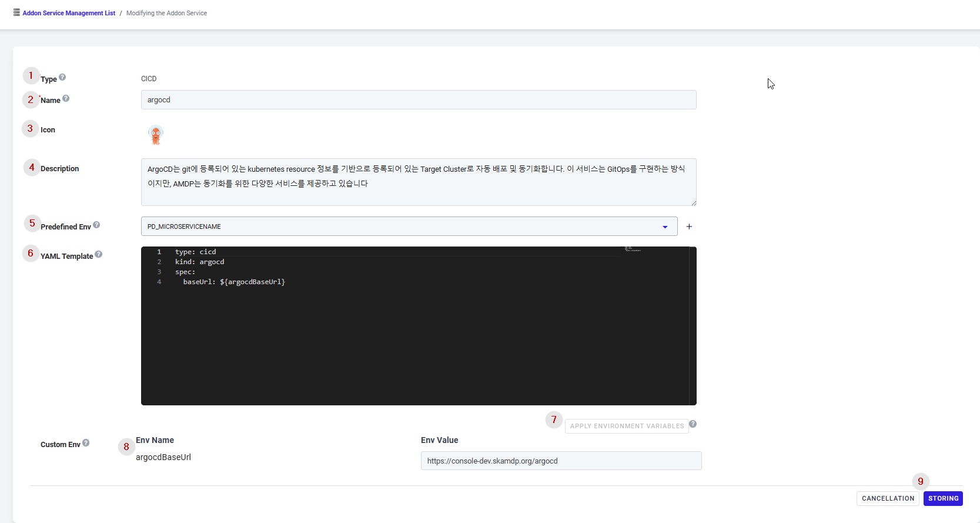The width and height of the screenshot is (980, 523).
Task: Click inside the Description textarea
Action: pyautogui.click(x=419, y=182)
